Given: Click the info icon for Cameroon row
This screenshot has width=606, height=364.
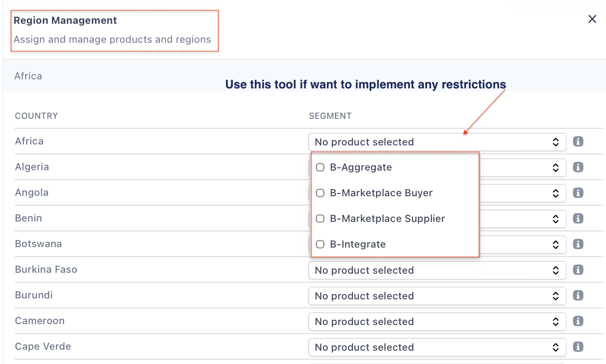Looking at the screenshot, I should coord(578,321).
